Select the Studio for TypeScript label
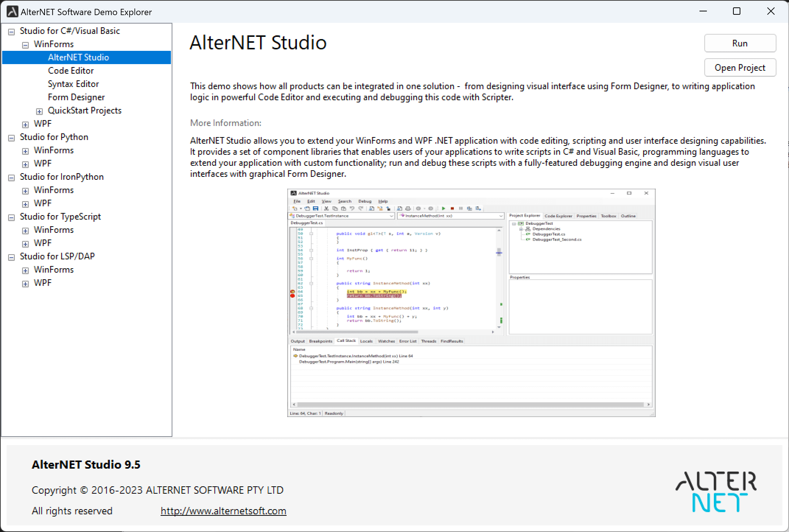The height and width of the screenshot is (532, 789). 60,217
